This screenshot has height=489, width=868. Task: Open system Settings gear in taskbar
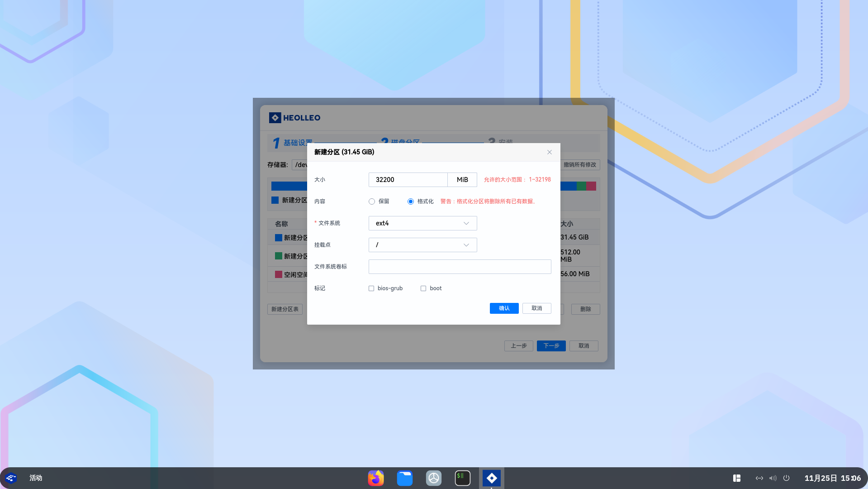[434, 478]
